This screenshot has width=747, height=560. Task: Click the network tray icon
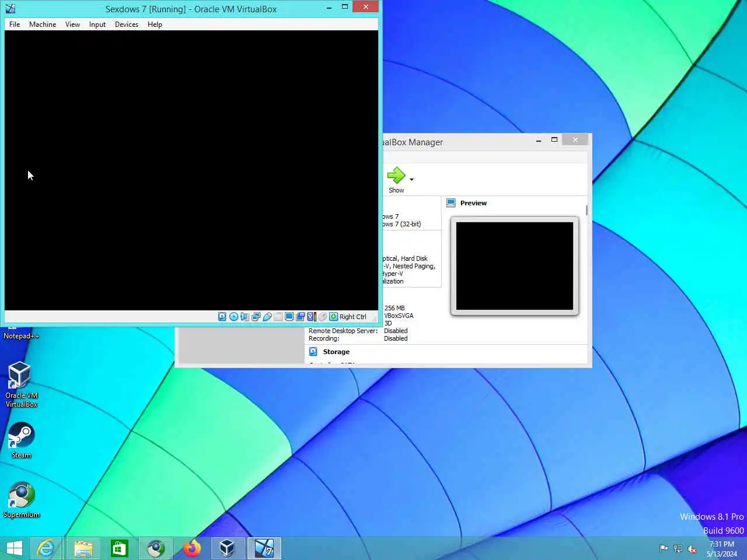tap(678, 548)
